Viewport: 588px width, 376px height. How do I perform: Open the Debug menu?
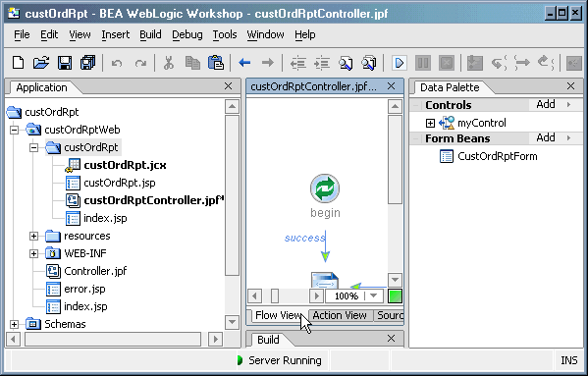pos(187,35)
